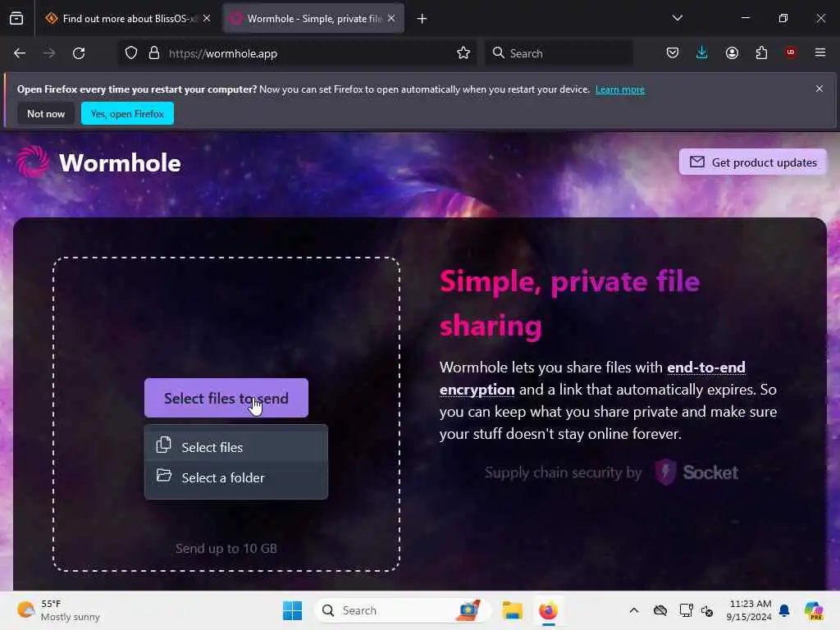Image resolution: width=840 pixels, height=630 pixels.
Task: Go forward one page
Action: point(49,53)
